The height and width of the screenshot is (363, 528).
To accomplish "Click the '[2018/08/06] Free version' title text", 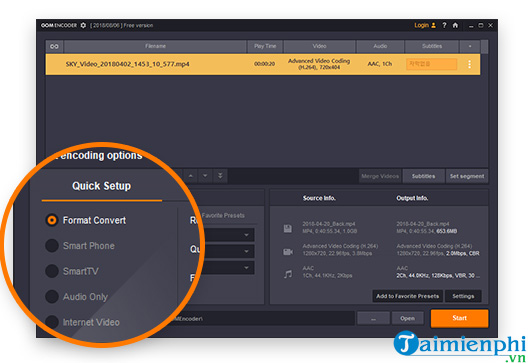I will (122, 25).
